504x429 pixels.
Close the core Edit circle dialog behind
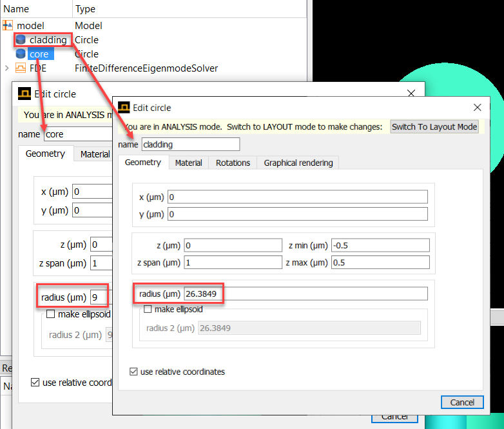[x=411, y=93]
